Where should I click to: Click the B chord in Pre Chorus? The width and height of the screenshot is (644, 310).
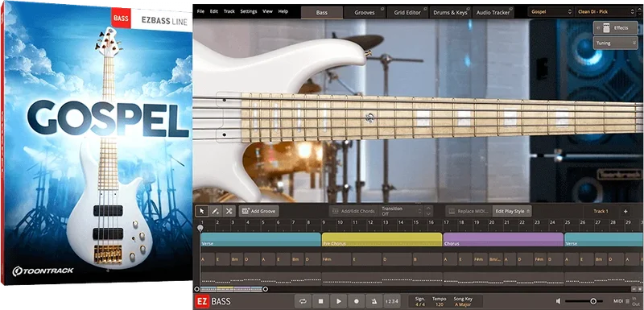point(427,259)
